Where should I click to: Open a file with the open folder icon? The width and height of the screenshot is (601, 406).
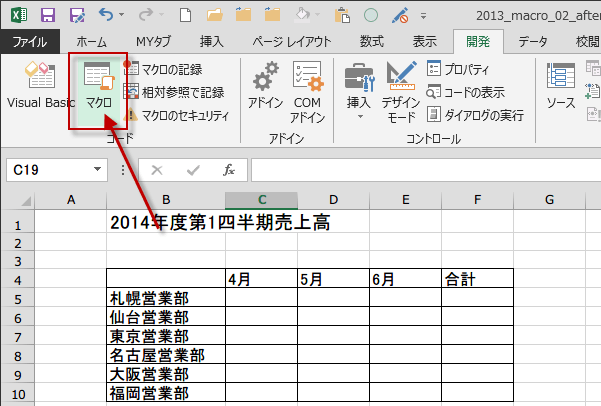tap(215, 15)
